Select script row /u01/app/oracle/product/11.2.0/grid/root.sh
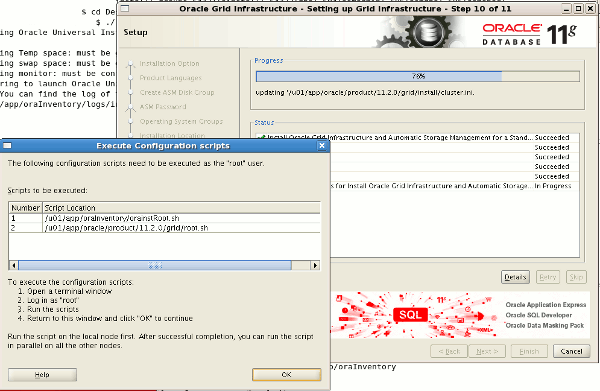Viewport: 600px width, 391px height. point(164,228)
